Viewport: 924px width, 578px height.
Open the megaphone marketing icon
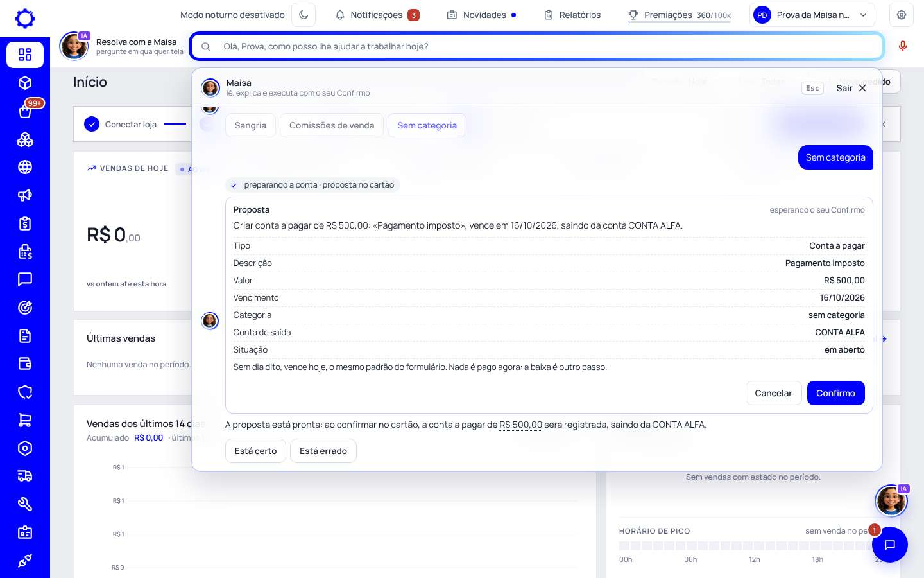click(x=25, y=195)
